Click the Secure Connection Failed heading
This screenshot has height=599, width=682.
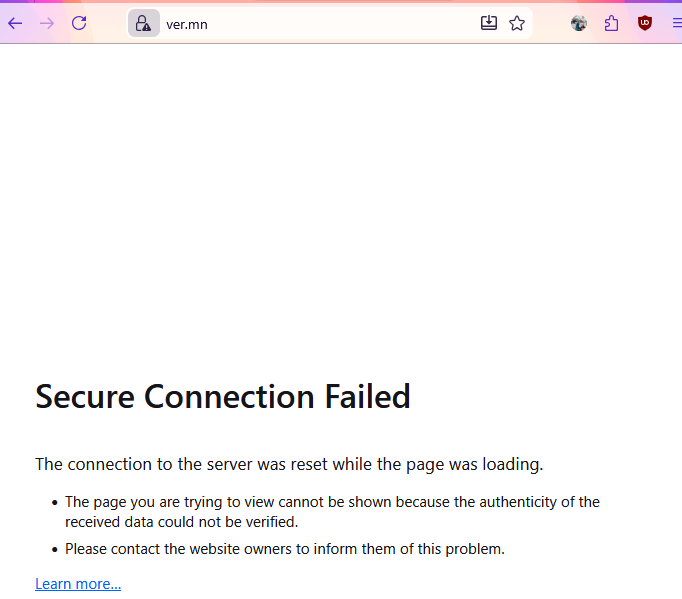[x=223, y=397]
